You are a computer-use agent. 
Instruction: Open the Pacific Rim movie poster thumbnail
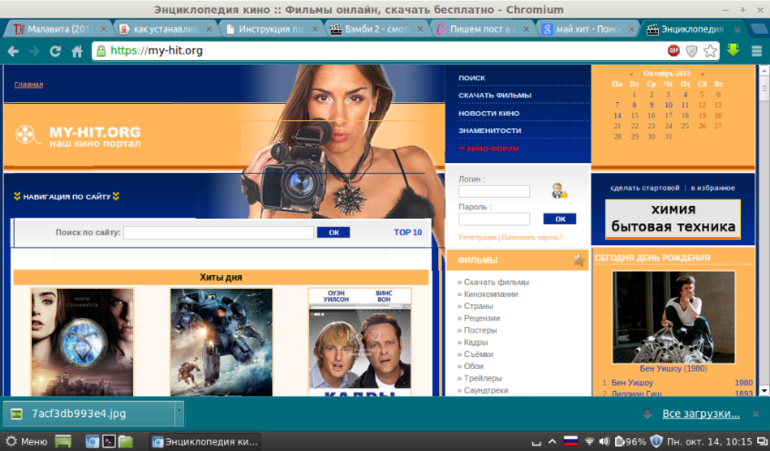221,342
